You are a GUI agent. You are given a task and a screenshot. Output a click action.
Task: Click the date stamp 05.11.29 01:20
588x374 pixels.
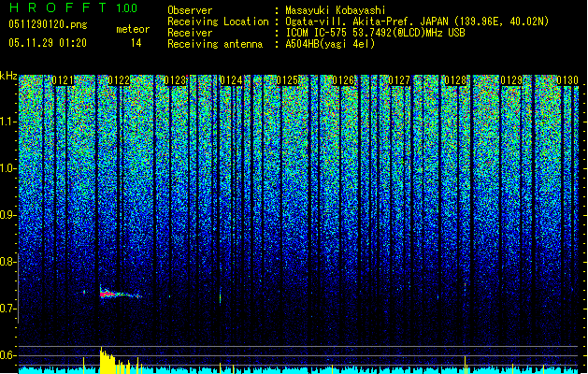tap(48, 43)
